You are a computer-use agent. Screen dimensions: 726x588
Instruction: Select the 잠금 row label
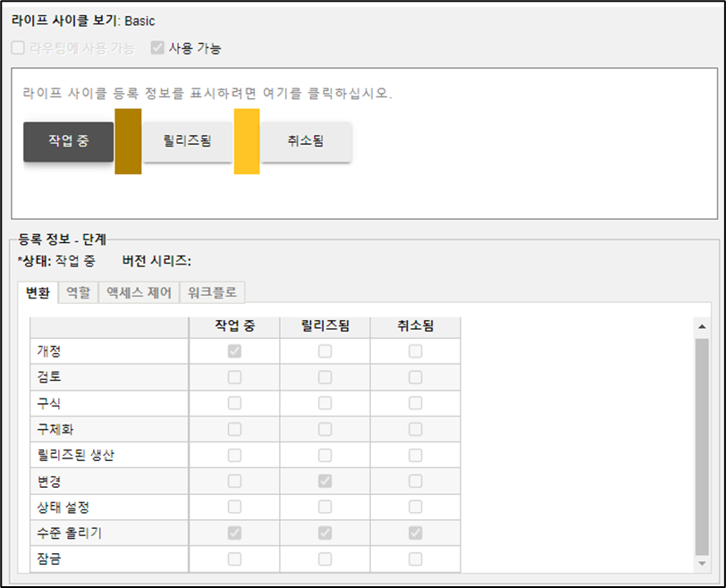click(x=49, y=559)
